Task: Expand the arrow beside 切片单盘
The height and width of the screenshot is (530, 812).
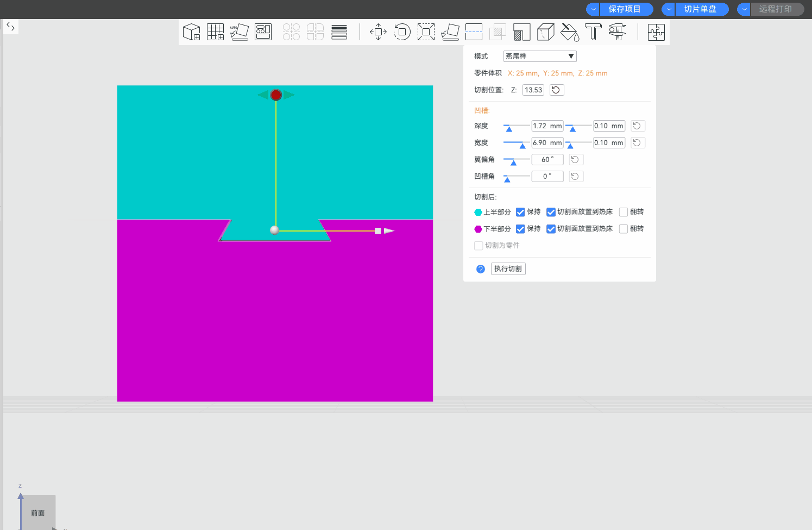Action: 669,9
